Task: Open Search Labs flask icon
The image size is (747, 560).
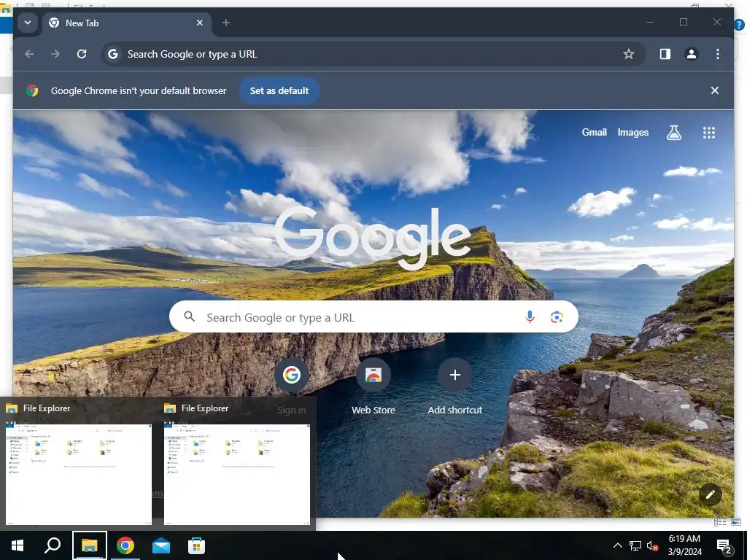Action: (x=673, y=133)
